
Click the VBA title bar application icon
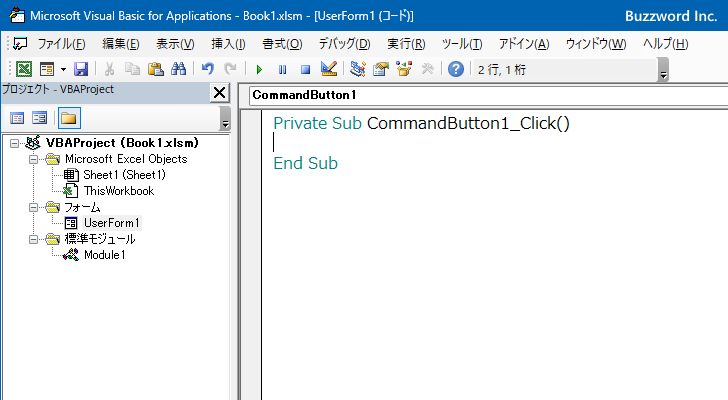tap(17, 15)
